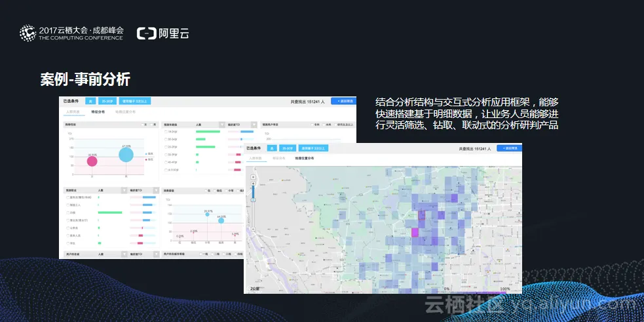Check the 35-39岁 age row checkbox
Image resolution: width=644 pixels, height=322 pixels.
(x=166, y=155)
